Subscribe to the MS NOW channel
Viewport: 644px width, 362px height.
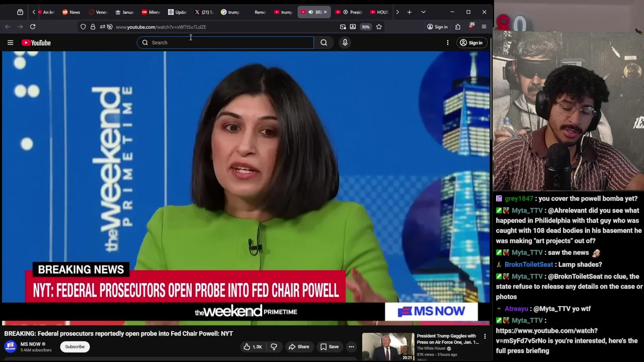click(74, 346)
